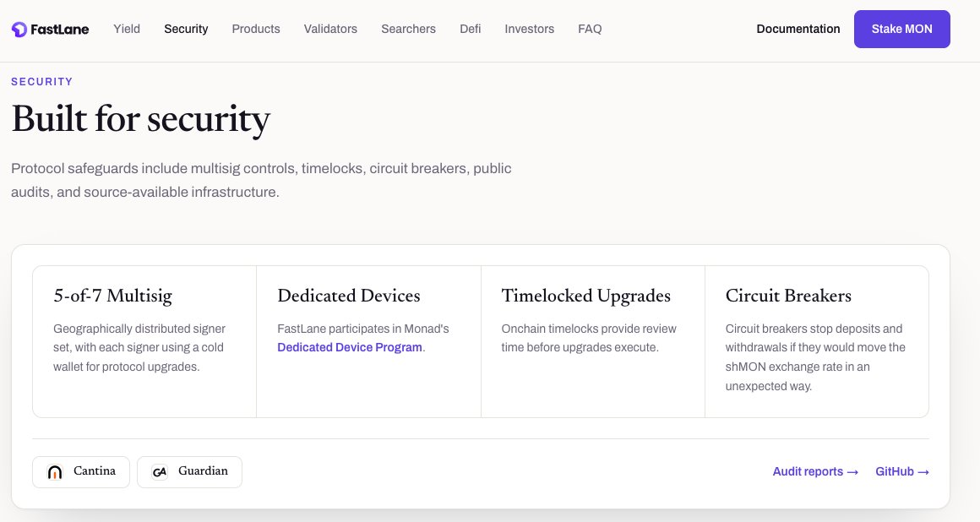Click the Dedicated Devices card heading

[x=349, y=295]
